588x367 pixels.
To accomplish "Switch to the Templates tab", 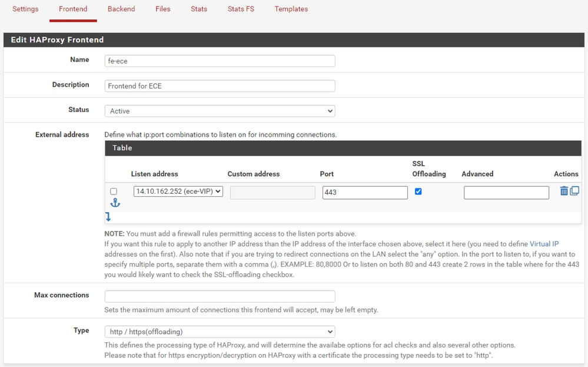I will click(x=291, y=9).
